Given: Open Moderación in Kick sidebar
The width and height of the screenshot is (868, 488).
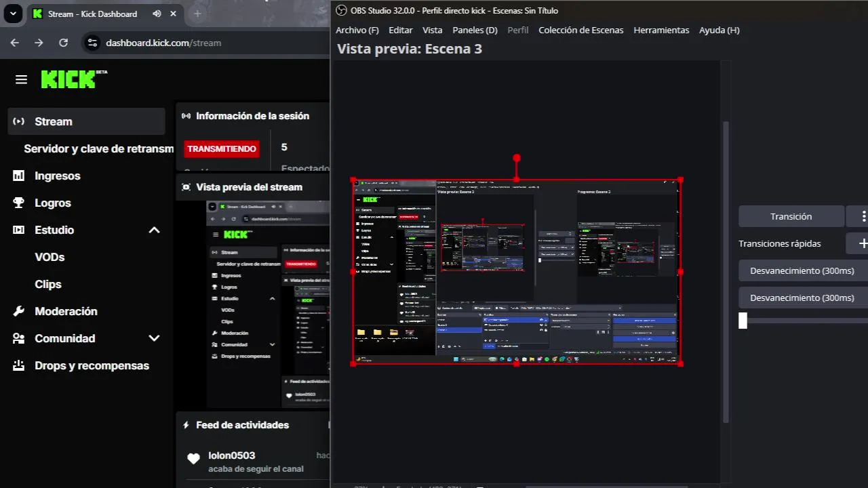Looking at the screenshot, I should (66, 311).
